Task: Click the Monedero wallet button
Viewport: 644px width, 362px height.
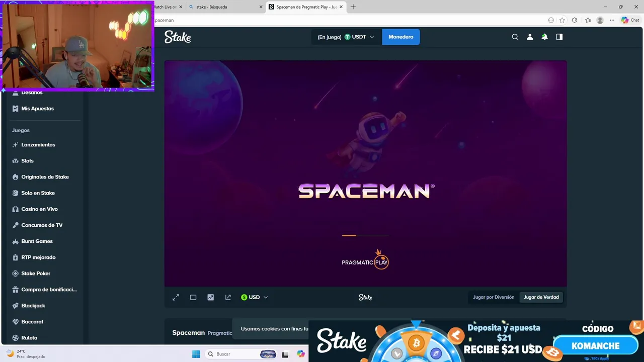Action: pyautogui.click(x=401, y=37)
